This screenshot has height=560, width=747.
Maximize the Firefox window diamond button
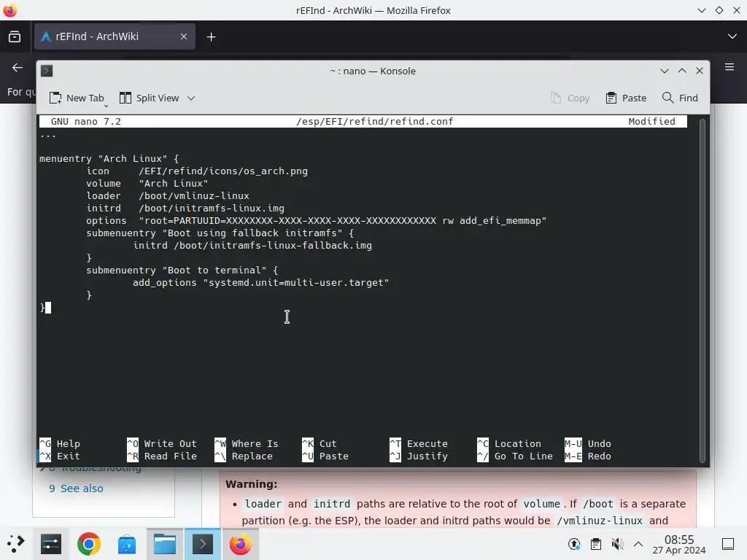point(719,10)
